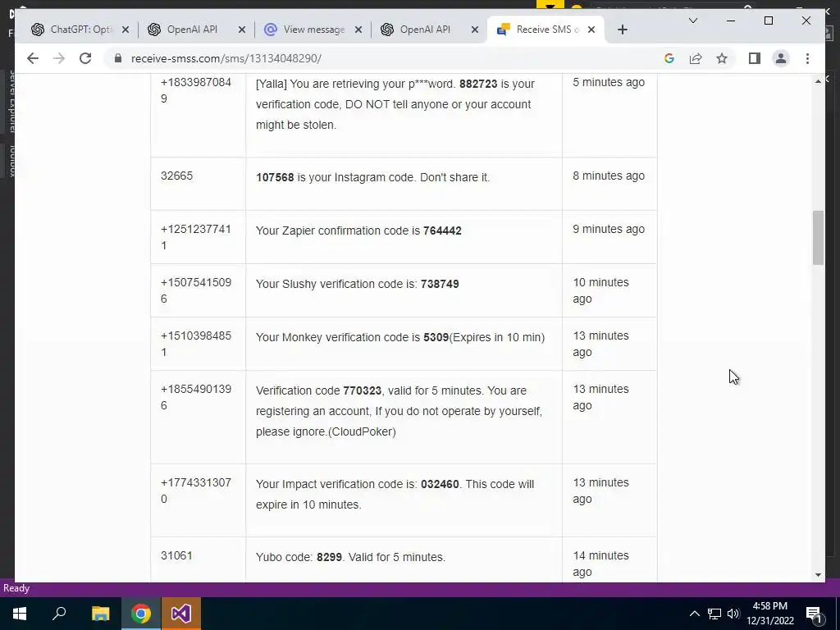Select the CloudPoker code 770323
Viewport: 840px width, 630px height.
click(362, 391)
